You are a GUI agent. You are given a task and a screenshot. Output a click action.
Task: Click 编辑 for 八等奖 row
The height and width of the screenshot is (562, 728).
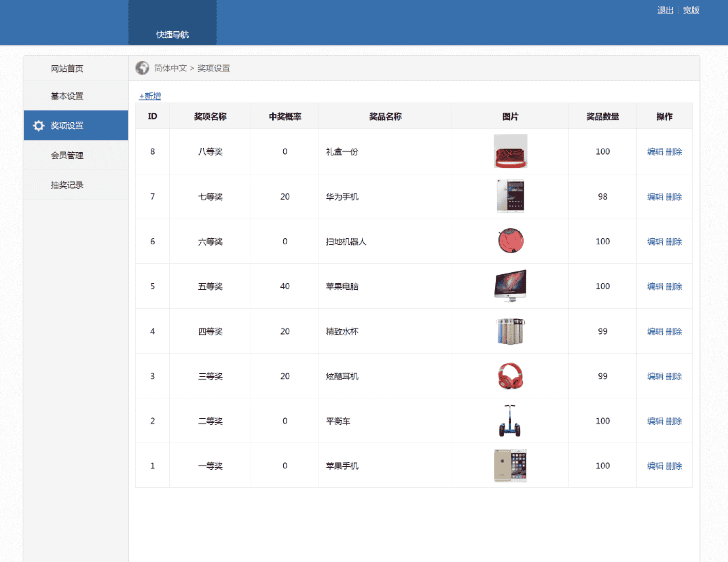(x=655, y=152)
